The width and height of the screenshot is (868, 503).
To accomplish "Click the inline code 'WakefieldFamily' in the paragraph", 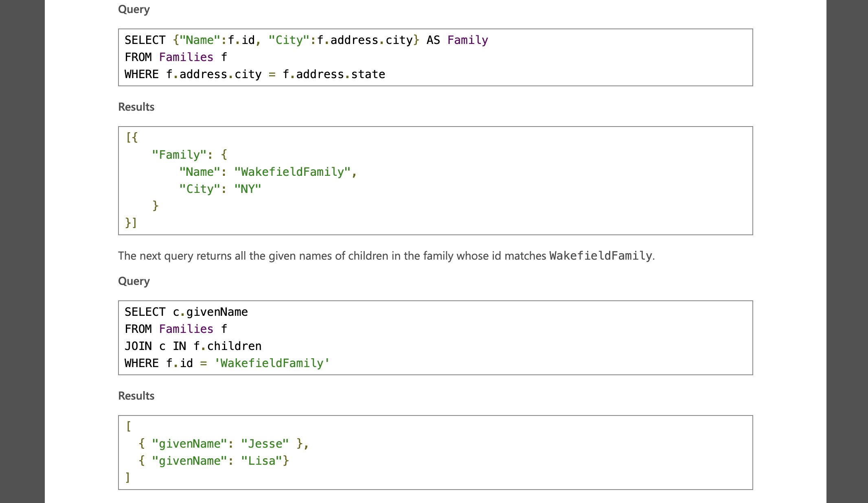I will (x=601, y=256).
